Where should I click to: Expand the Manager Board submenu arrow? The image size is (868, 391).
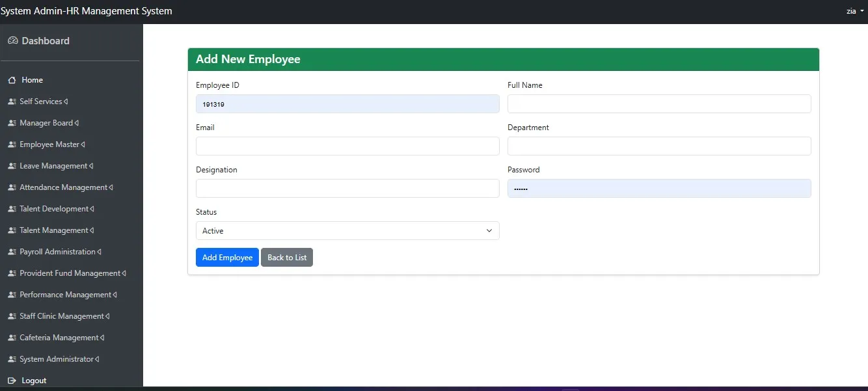click(x=77, y=123)
